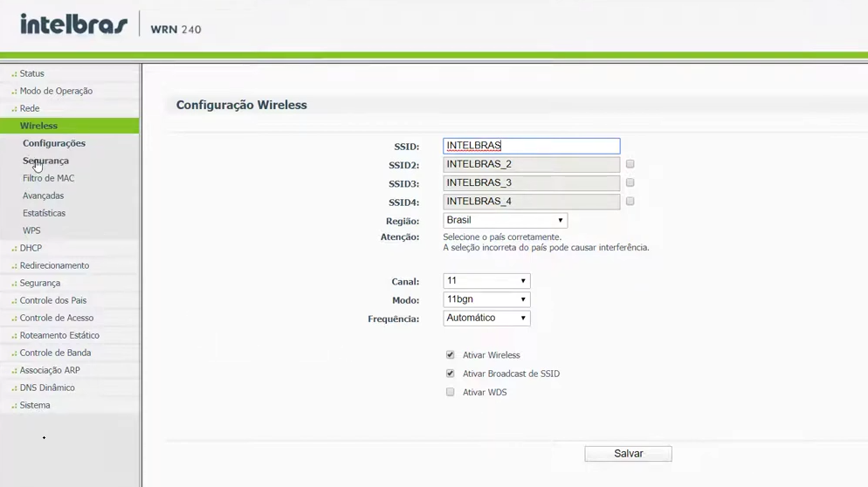
Task: Enable Ativar WDS checkbox
Action: coord(451,393)
